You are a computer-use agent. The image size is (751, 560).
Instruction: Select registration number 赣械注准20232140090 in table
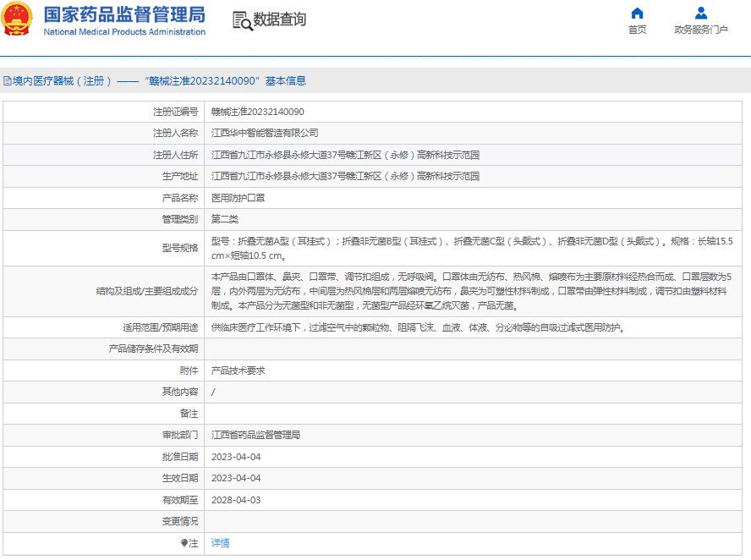point(258,112)
